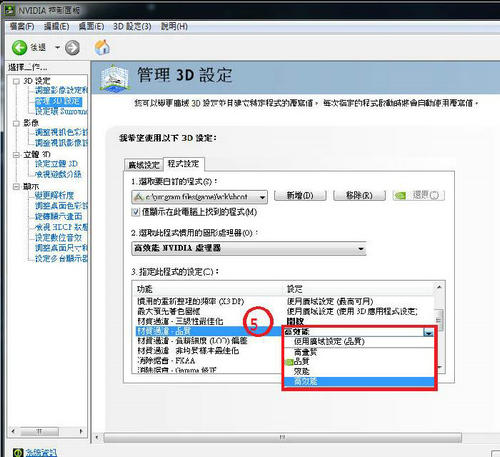Image resolution: width=500 pixels, height=457 pixels.
Task: Click the 設定 column header
Action: point(295,289)
